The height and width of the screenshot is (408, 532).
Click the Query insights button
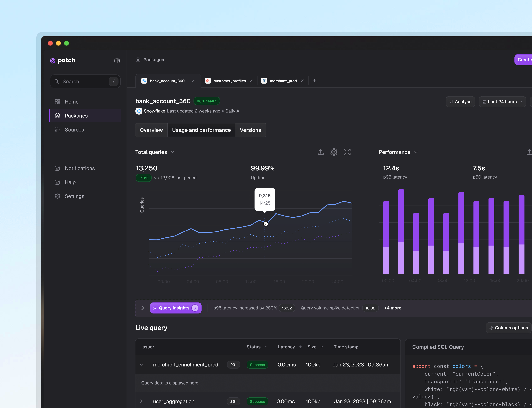[x=175, y=308]
